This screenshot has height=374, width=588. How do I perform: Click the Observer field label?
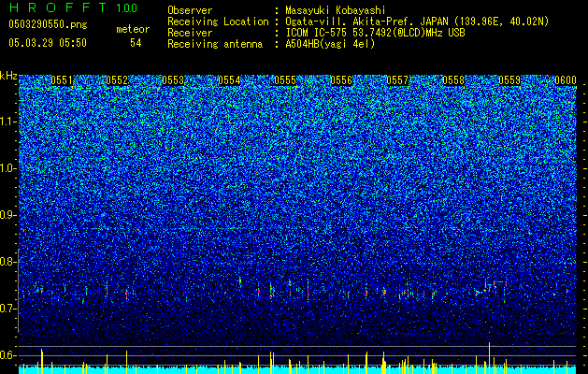point(190,10)
